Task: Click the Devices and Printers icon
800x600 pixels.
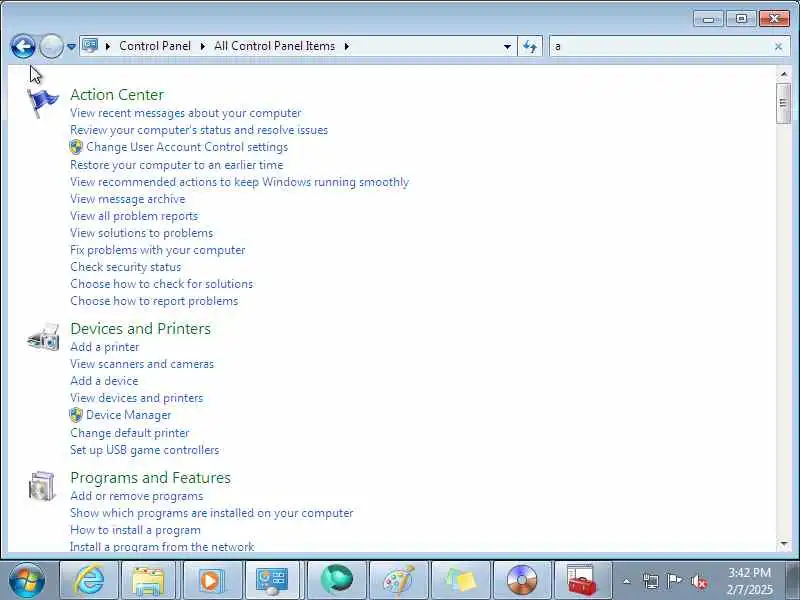Action: (43, 337)
